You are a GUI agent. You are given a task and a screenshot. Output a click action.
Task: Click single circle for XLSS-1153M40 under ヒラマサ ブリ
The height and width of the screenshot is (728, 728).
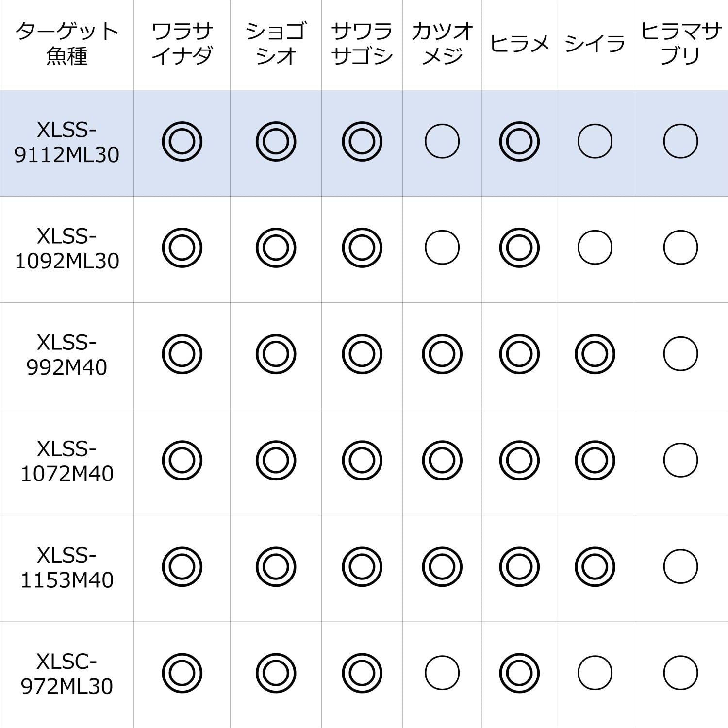(x=680, y=566)
